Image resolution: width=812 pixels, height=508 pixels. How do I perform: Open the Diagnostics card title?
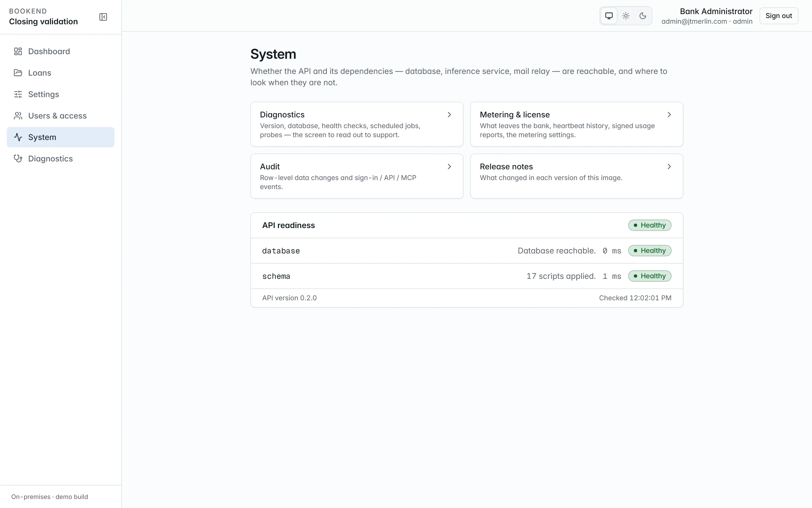[282, 115]
